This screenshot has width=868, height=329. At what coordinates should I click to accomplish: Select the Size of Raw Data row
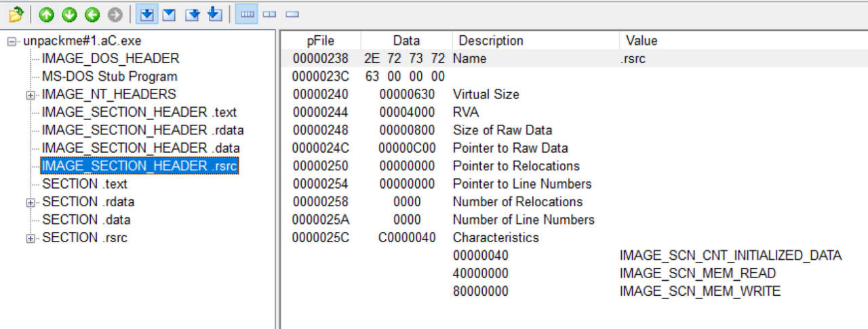click(502, 130)
